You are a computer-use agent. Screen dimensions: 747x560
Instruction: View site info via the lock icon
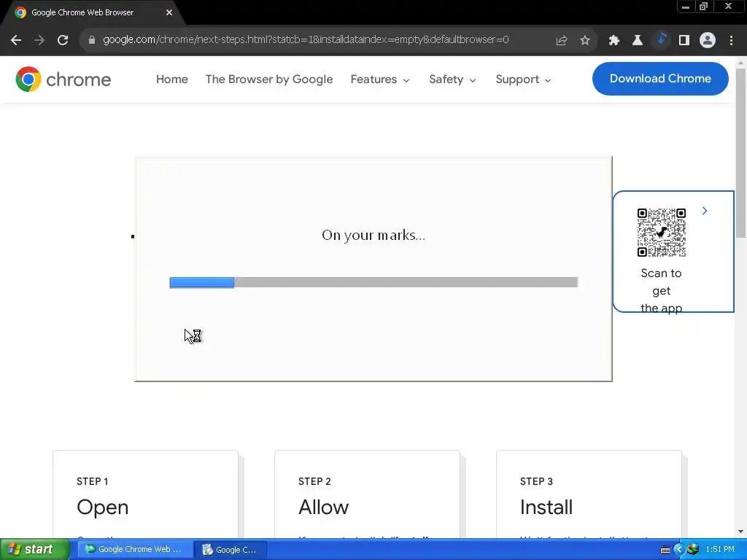[92, 40]
